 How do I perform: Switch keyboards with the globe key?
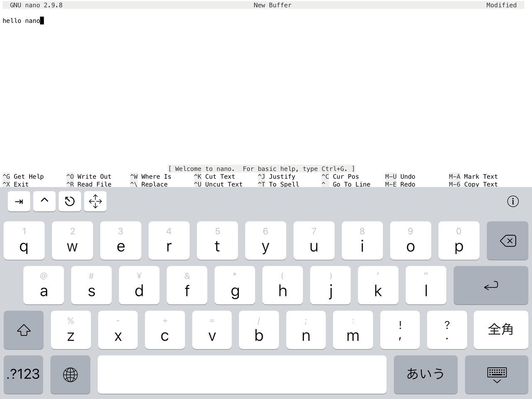tap(70, 374)
